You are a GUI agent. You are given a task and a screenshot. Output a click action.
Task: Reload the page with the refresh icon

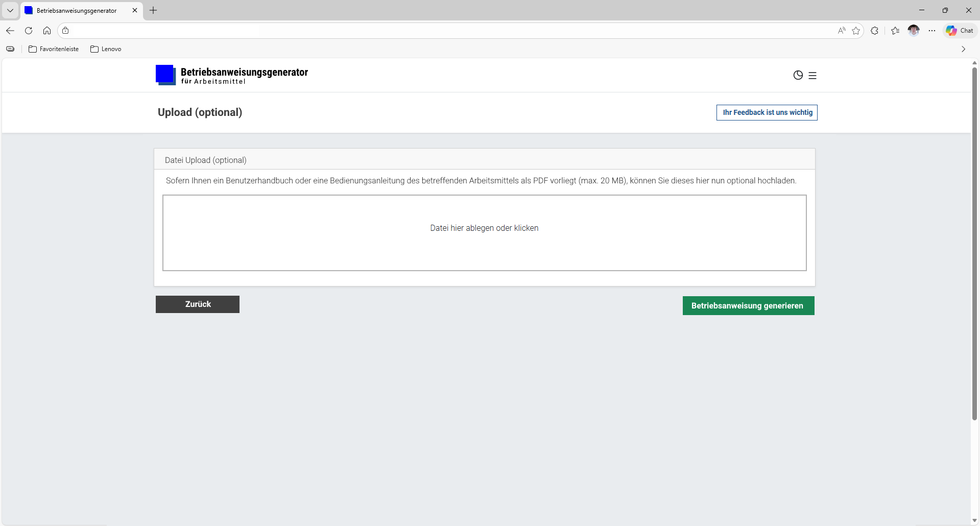(29, 31)
